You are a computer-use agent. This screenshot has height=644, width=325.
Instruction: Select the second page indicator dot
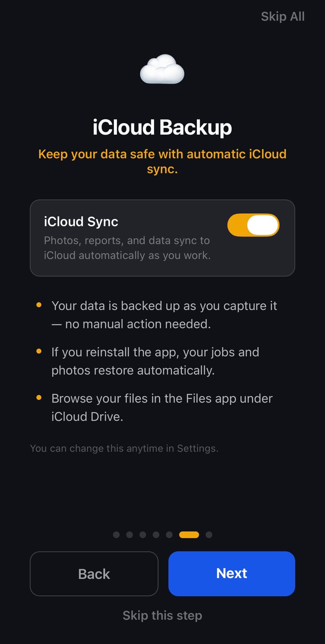[x=130, y=534]
